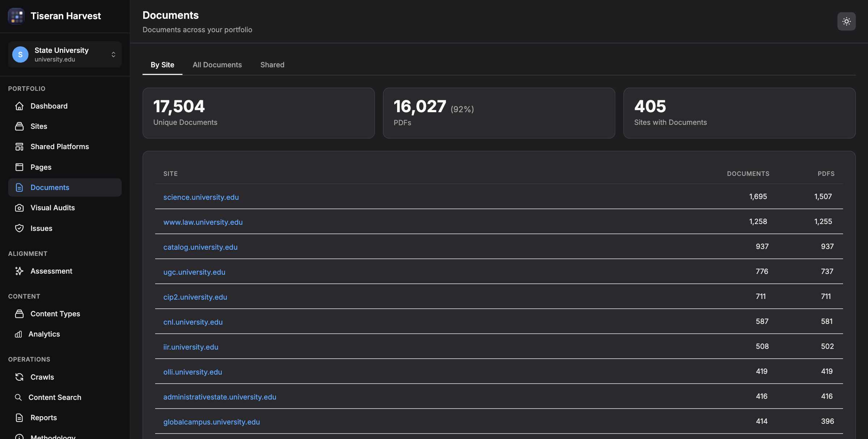Screen dimensions: 868x439
Task: Open cnl.university.edu link
Action: click(x=193, y=322)
